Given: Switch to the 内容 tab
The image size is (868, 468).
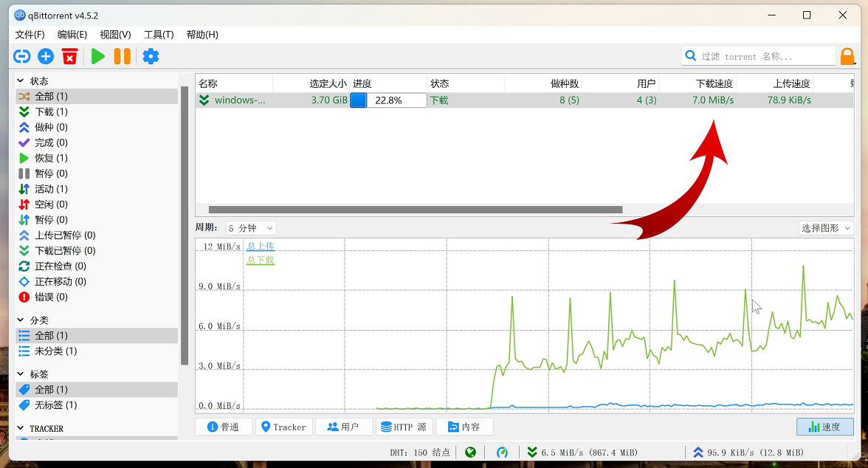Looking at the screenshot, I should tap(464, 427).
